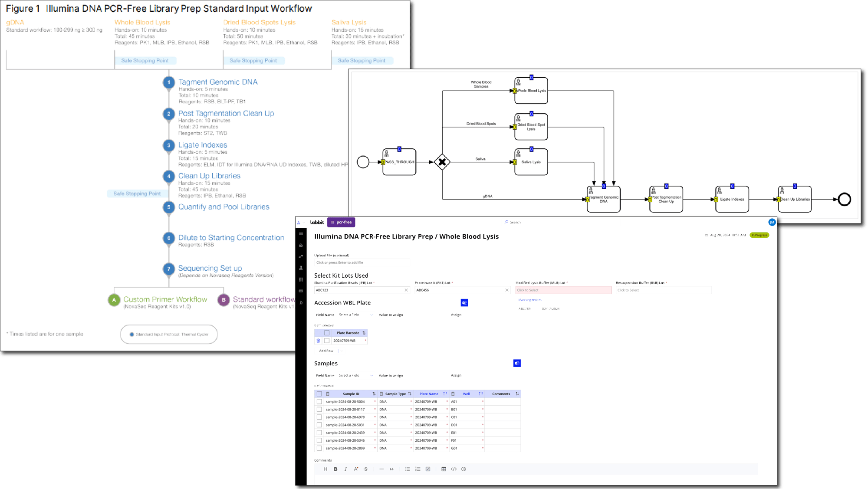Click the Add Row button
This screenshot has width=868, height=489.
tap(326, 351)
